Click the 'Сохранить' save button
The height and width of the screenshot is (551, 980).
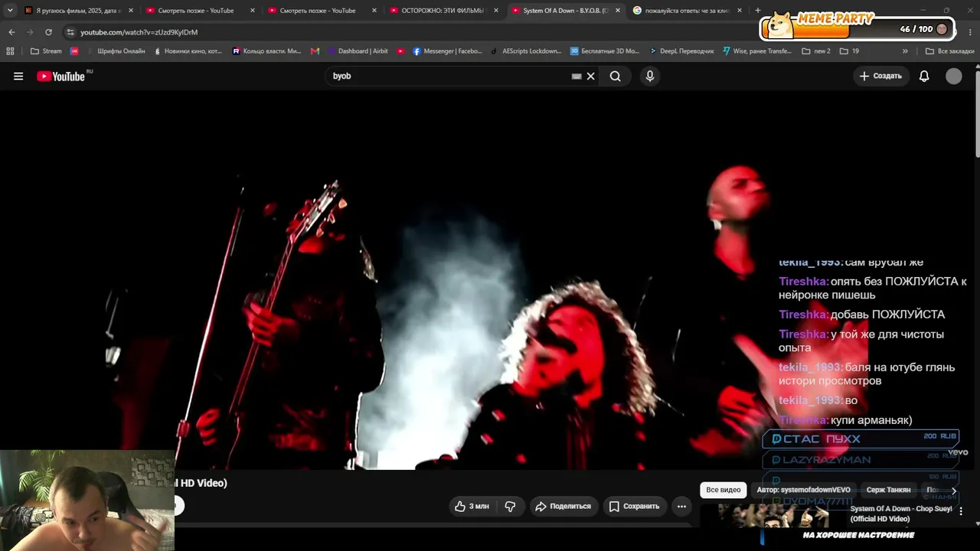coord(634,506)
